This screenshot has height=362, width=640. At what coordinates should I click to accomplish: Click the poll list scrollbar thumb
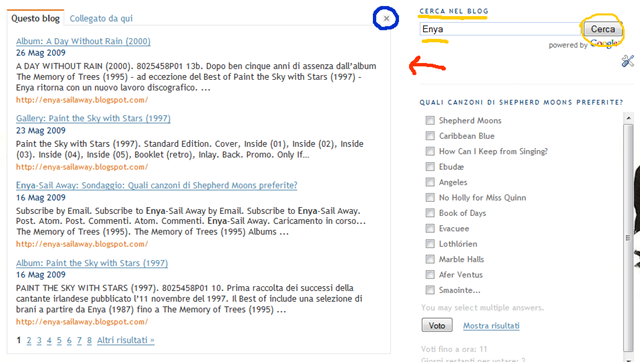[x=629, y=238]
